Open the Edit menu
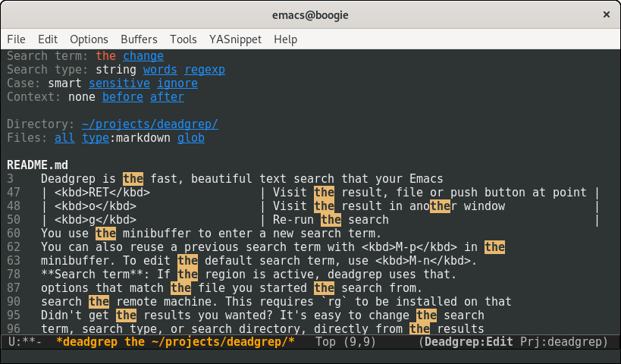The height and width of the screenshot is (364, 621). click(48, 39)
